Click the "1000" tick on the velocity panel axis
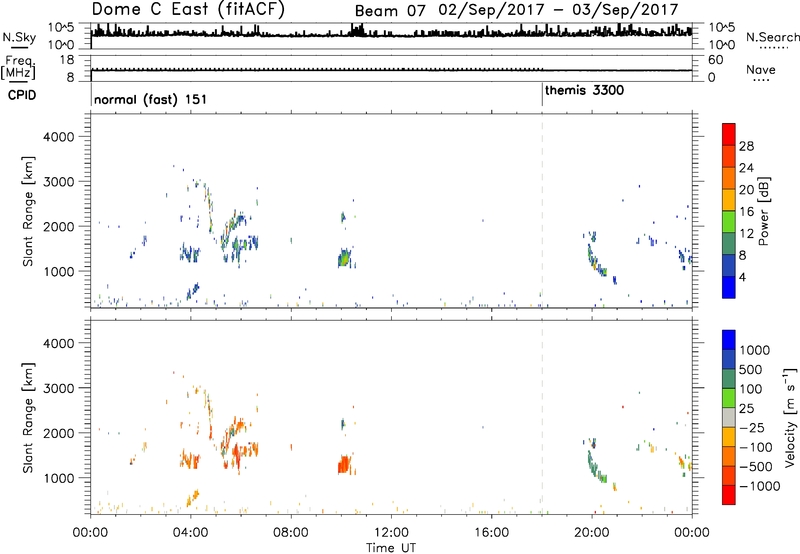800x554 pixels. [x=59, y=478]
